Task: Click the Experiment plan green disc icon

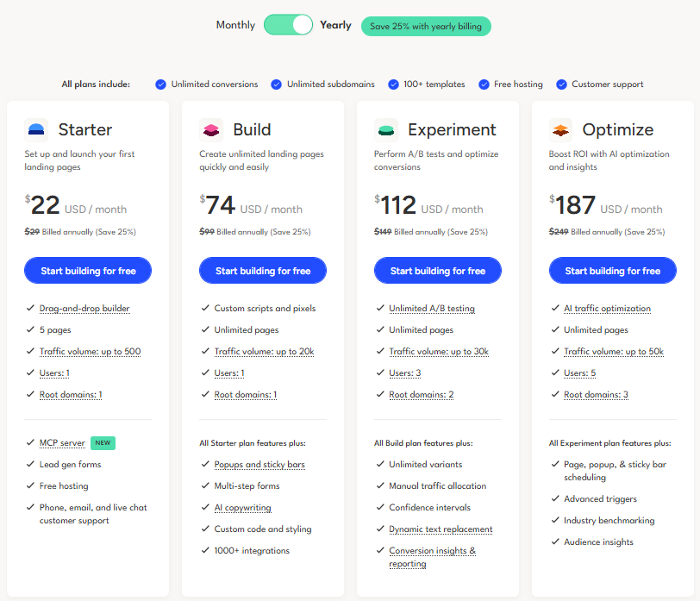Action: (385, 129)
